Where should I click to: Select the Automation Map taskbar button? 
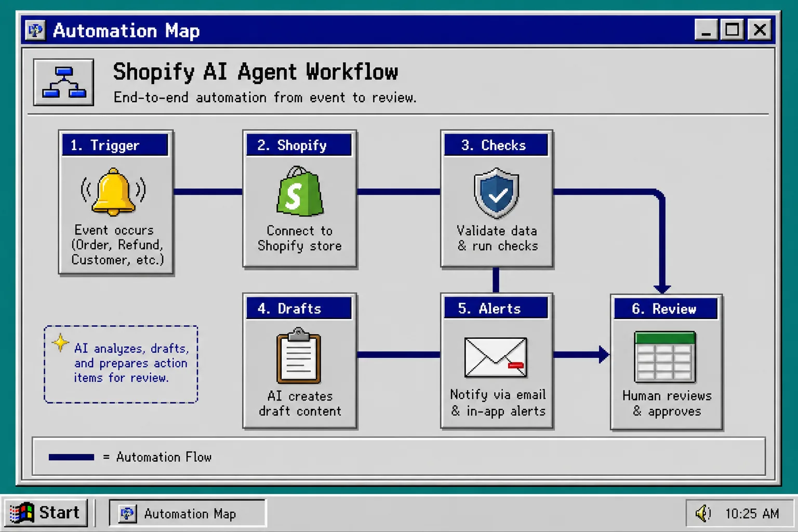coord(188,513)
